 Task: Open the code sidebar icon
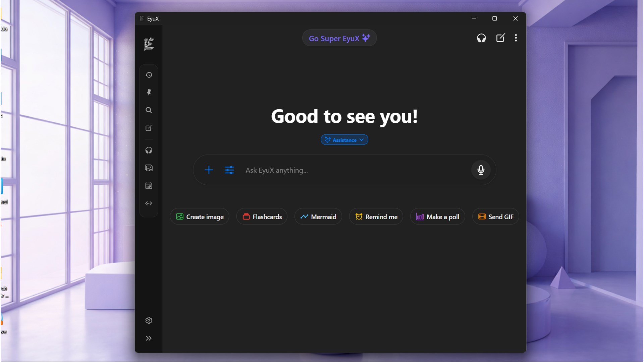[x=149, y=203]
